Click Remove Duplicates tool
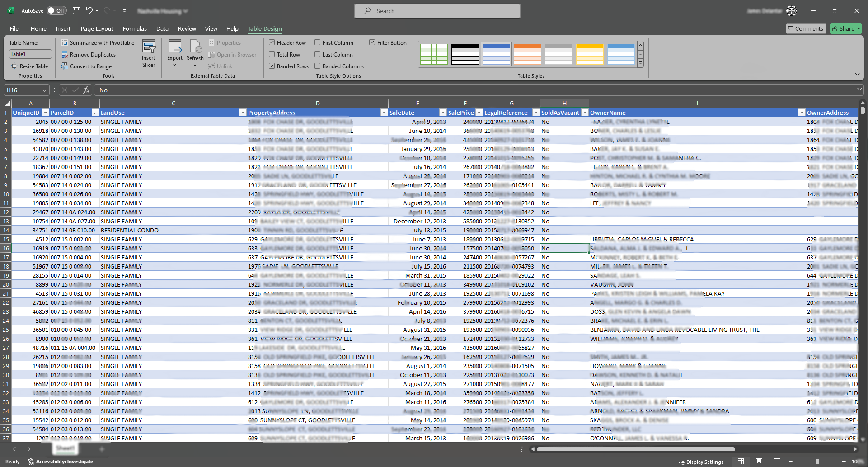This screenshot has width=868, height=467. point(89,55)
